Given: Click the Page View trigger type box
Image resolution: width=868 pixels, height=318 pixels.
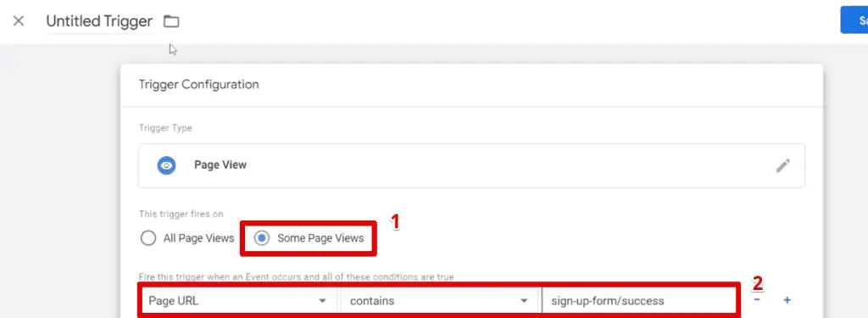Looking at the screenshot, I should click(x=471, y=165).
